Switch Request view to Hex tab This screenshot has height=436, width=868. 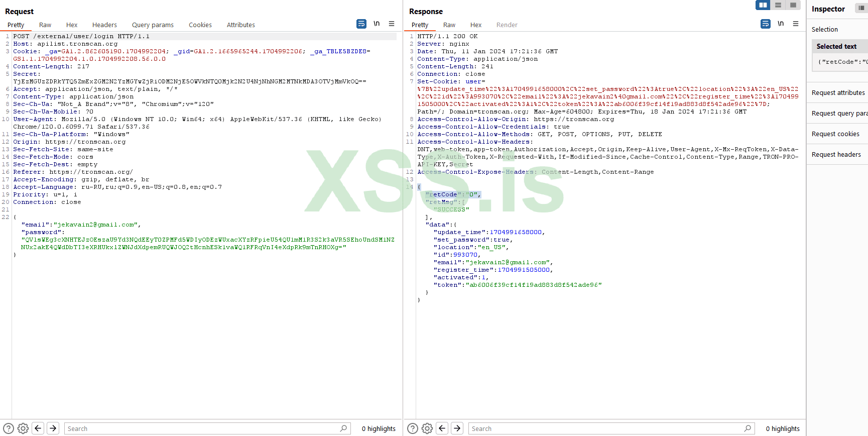click(72, 25)
